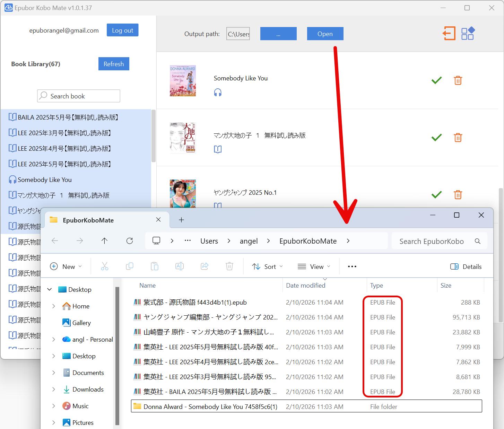The image size is (504, 429).
Task: Open the View dropdown in File Explorer
Action: point(314,266)
